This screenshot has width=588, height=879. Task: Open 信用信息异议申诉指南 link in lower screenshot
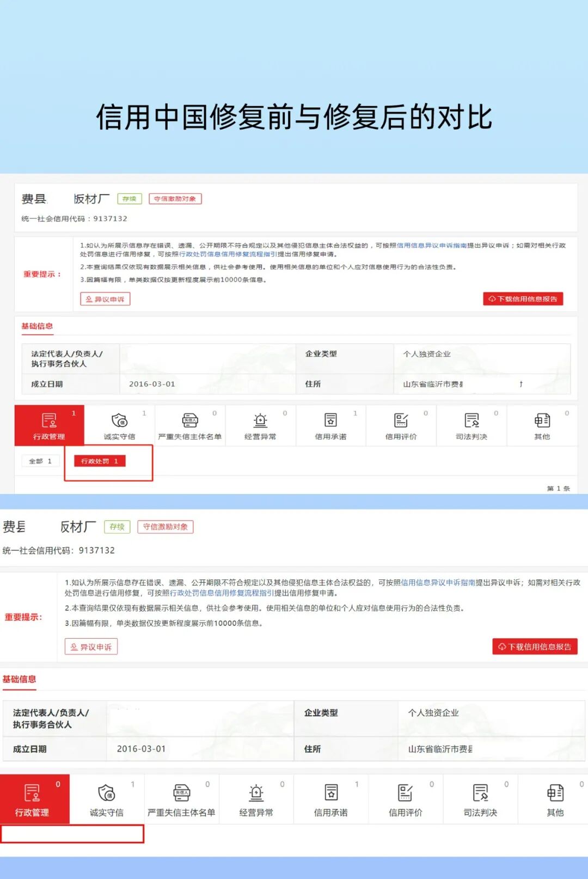[438, 583]
